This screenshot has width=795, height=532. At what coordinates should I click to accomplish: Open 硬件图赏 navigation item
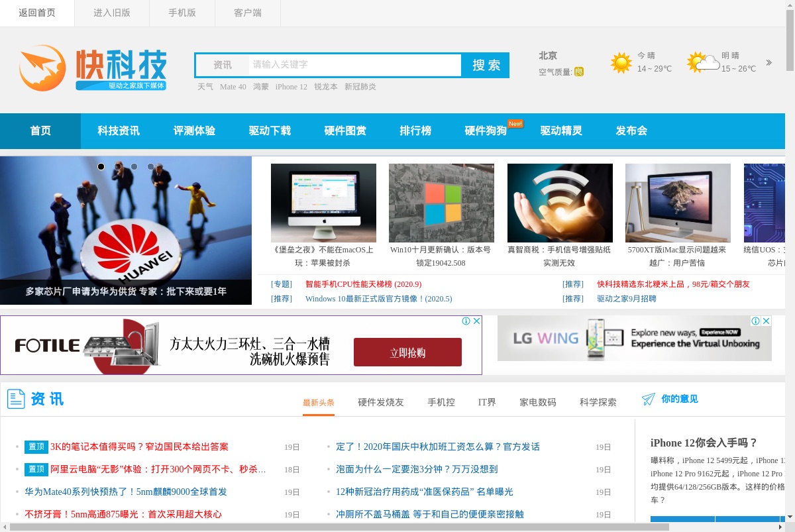coord(345,131)
